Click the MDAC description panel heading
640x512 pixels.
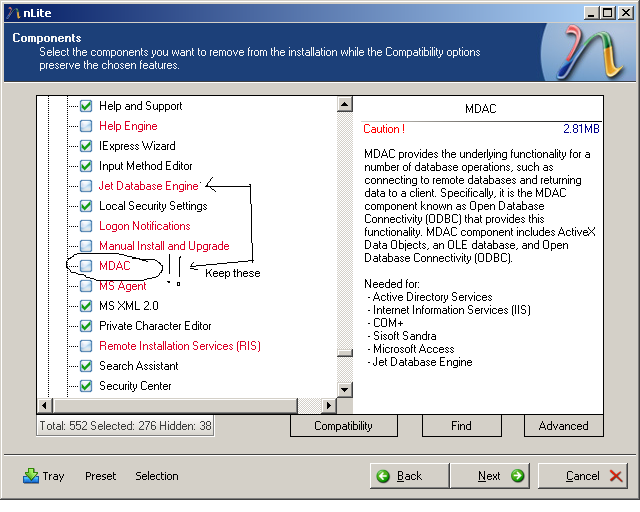pos(481,109)
